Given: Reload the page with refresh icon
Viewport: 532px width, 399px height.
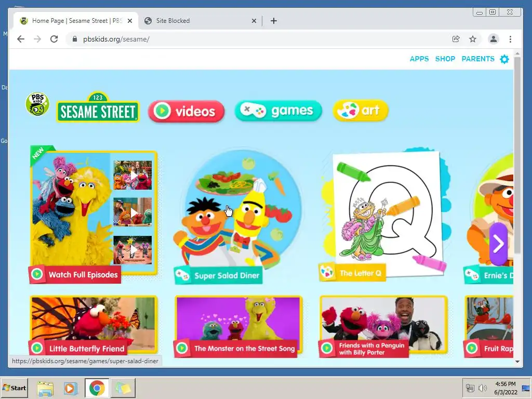Looking at the screenshot, I should click(54, 39).
